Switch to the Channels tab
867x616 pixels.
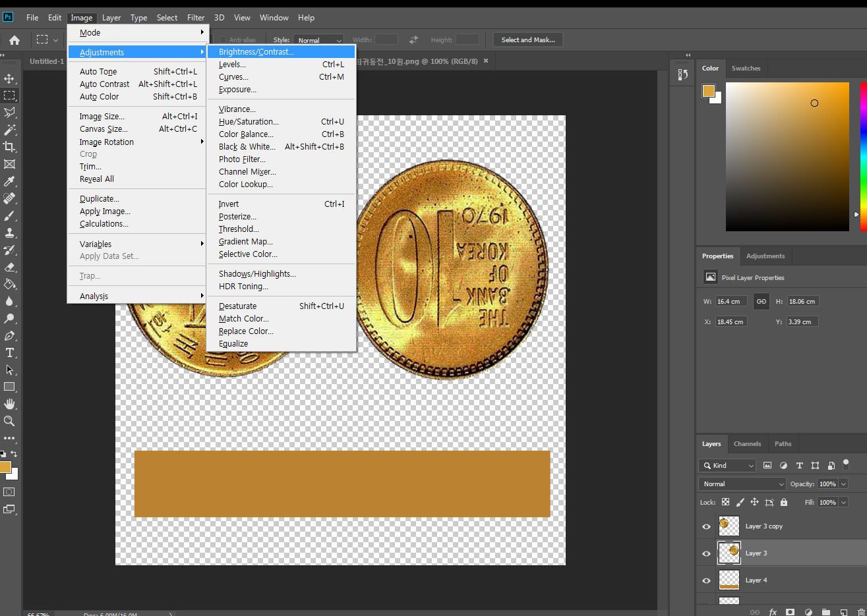tap(747, 444)
